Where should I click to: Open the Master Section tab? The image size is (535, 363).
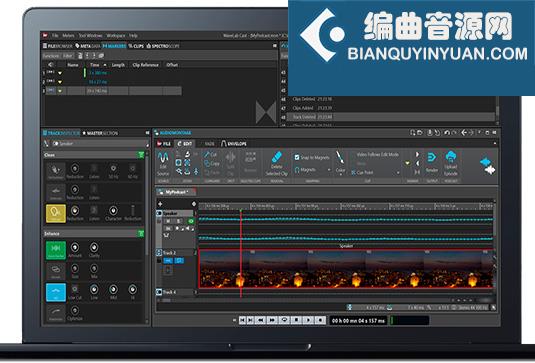100,133
